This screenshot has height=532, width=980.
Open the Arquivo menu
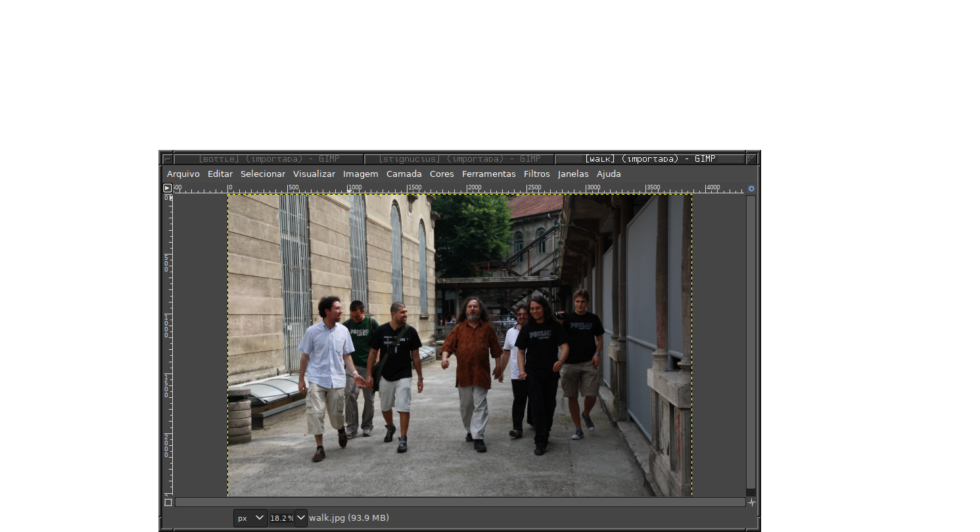coord(183,174)
